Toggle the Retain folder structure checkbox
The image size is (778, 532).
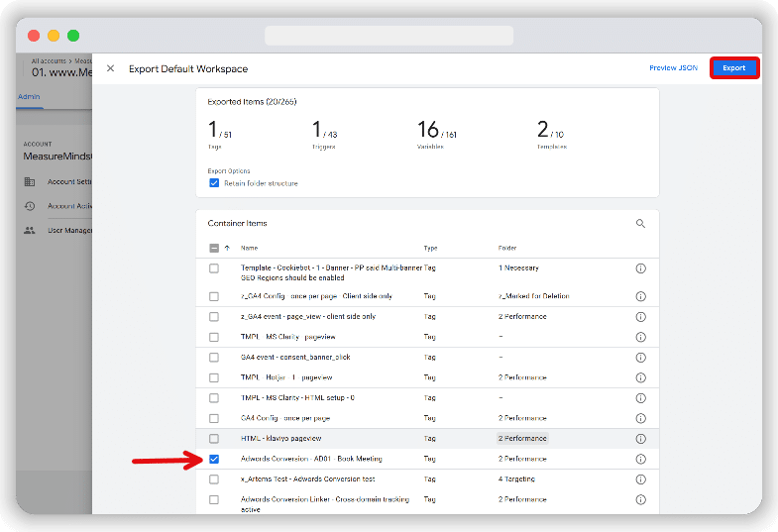pos(214,183)
